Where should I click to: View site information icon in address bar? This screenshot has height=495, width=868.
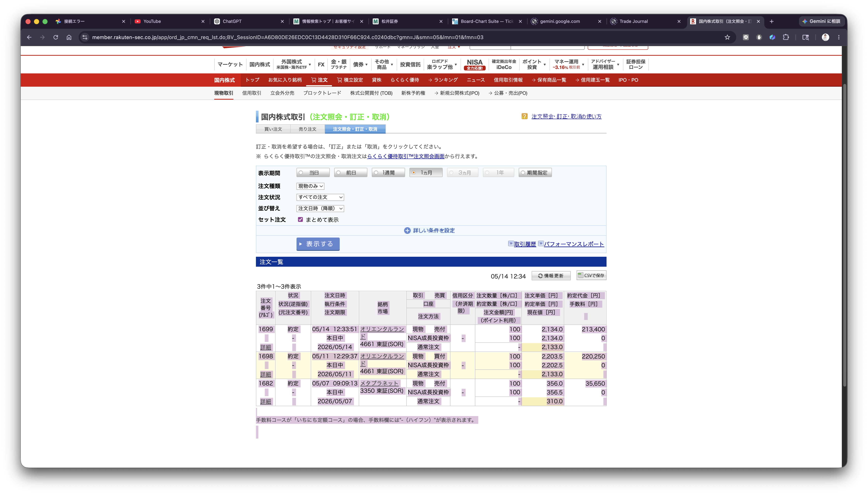coord(85,37)
